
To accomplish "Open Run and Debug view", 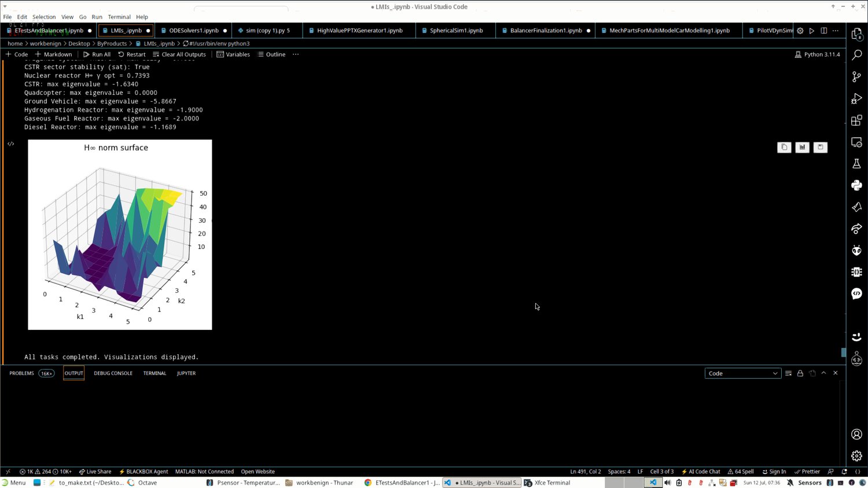I will click(856, 98).
